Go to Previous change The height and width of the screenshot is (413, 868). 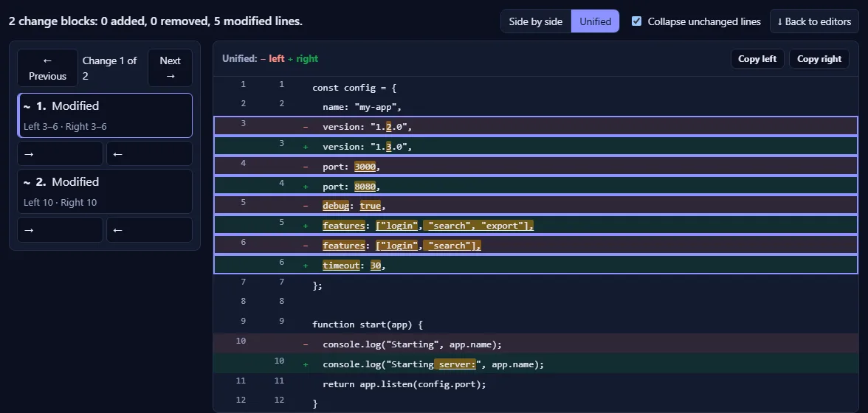pos(47,68)
